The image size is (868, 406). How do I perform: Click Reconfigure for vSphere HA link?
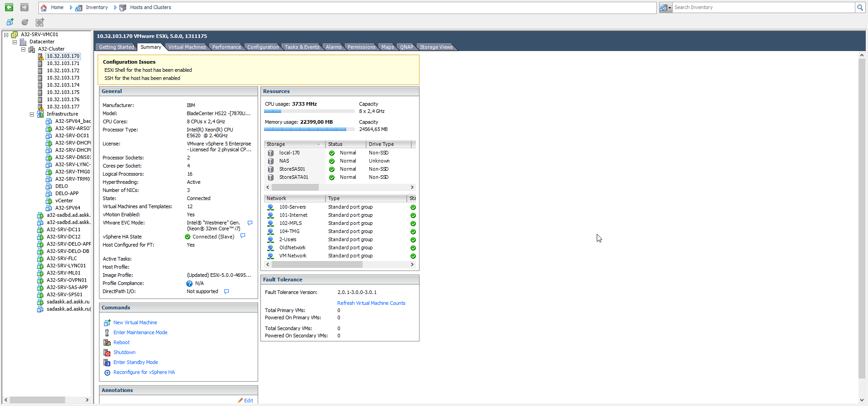tap(144, 372)
